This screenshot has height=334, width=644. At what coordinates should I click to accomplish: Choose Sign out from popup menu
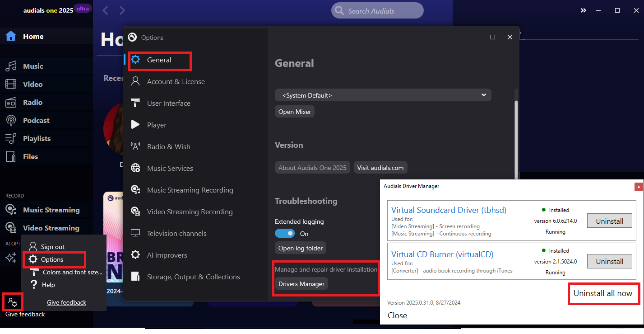53,247
